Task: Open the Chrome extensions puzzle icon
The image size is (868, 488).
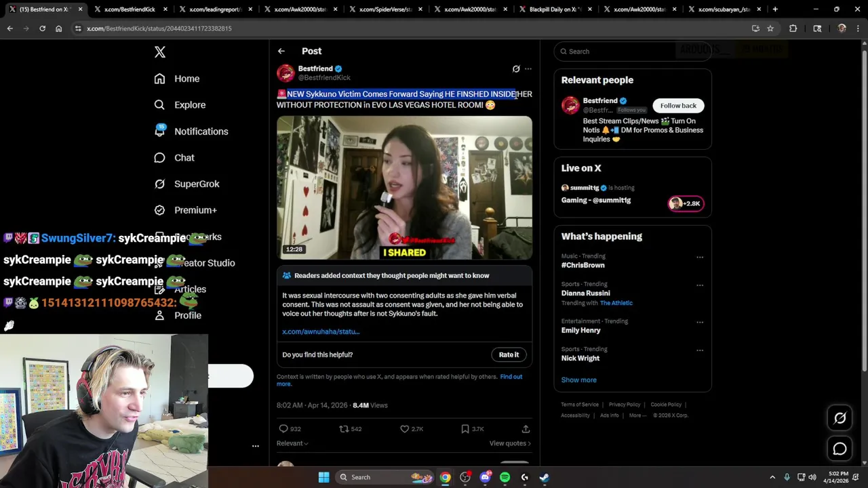Action: (793, 28)
